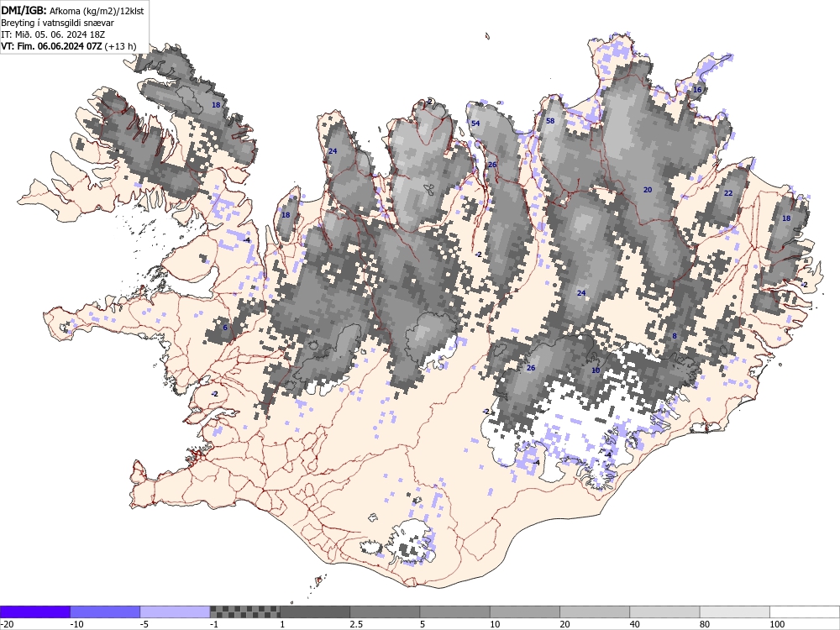The height and width of the screenshot is (630, 840).
Task: Select the pale gray 40 to 80 legend swatch
Action: click(664, 612)
